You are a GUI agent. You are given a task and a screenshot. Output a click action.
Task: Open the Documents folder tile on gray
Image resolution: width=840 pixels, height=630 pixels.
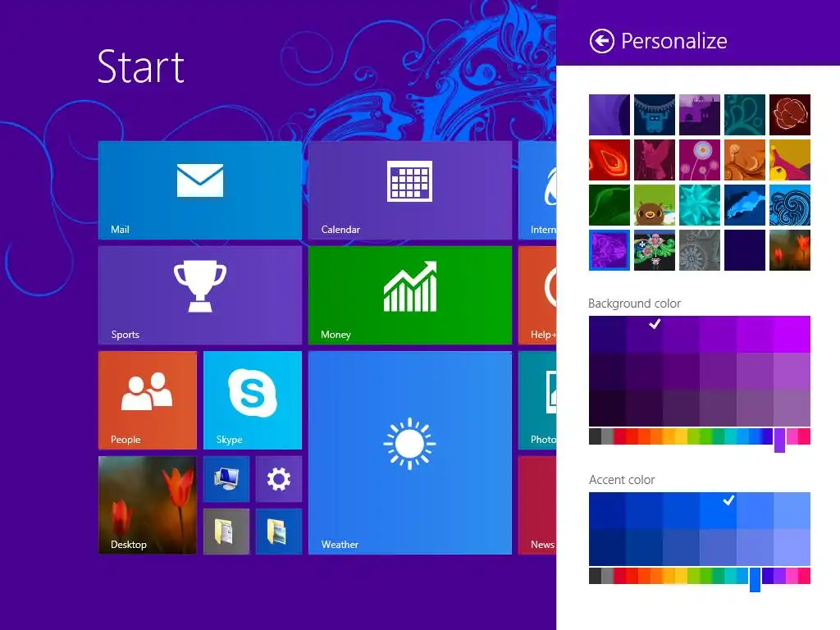pyautogui.click(x=226, y=532)
